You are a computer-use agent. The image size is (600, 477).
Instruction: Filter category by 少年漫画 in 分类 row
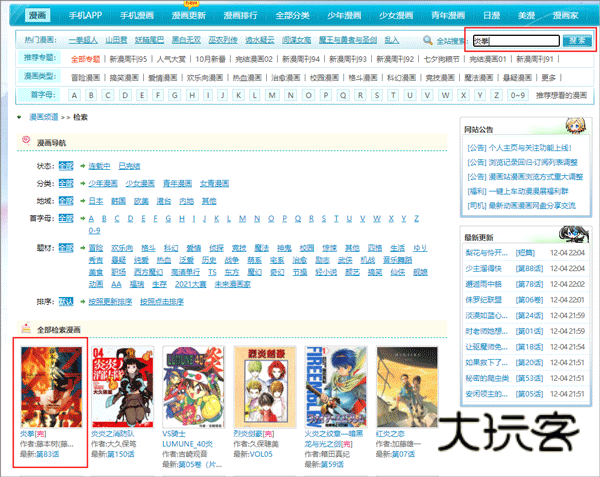tap(104, 183)
